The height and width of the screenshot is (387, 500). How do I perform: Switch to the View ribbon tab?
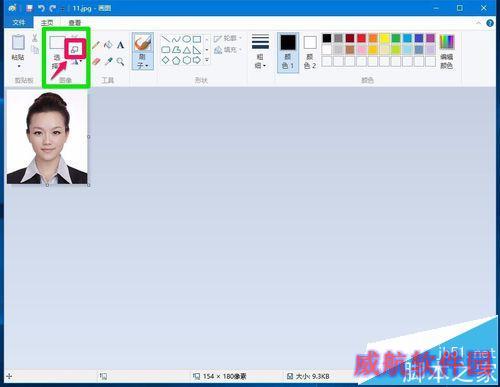tap(75, 22)
